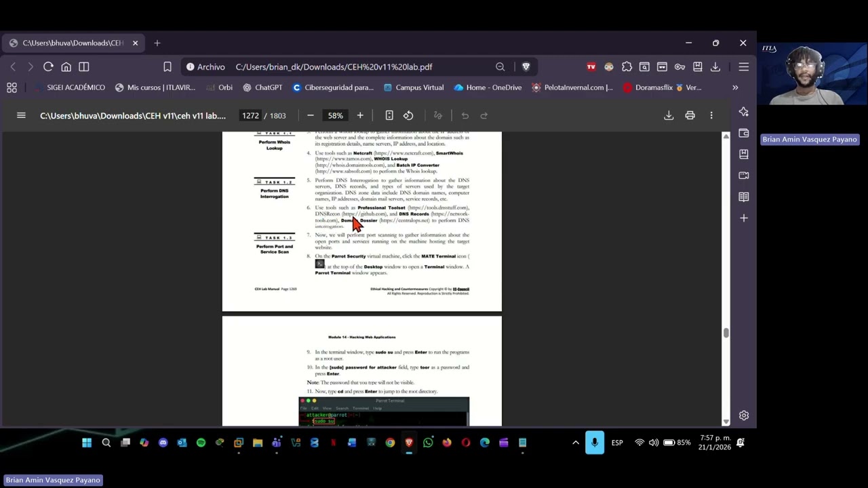
Task: Select the CEH PDF browser tab
Action: click(73, 43)
